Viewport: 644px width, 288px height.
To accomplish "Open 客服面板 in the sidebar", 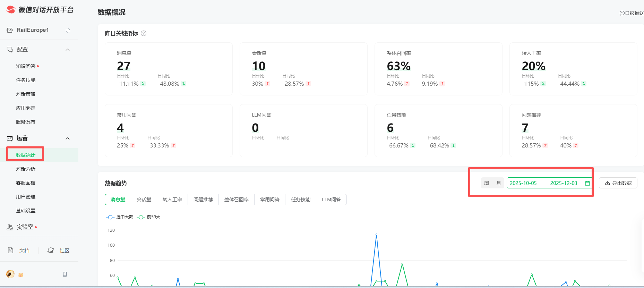I will tap(26, 183).
